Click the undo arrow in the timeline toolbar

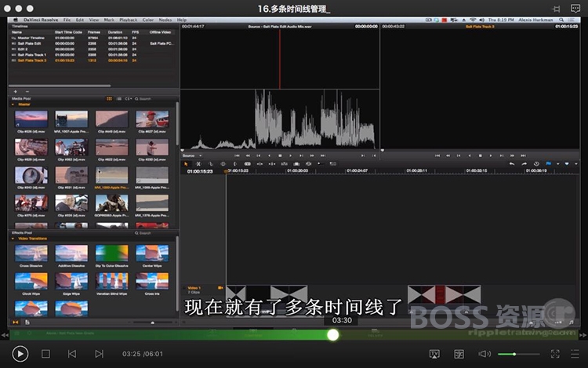(512, 164)
